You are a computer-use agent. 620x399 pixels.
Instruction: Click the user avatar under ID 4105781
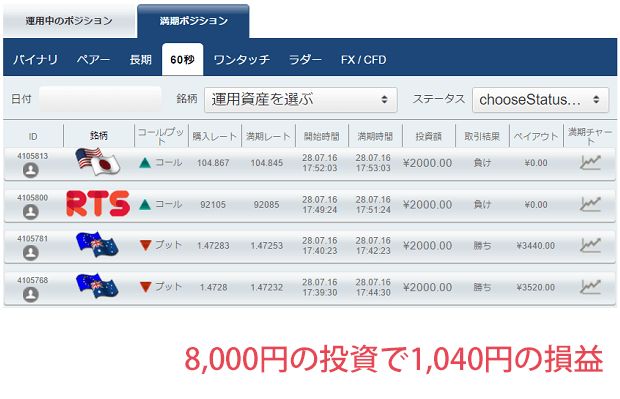pyautogui.click(x=31, y=253)
